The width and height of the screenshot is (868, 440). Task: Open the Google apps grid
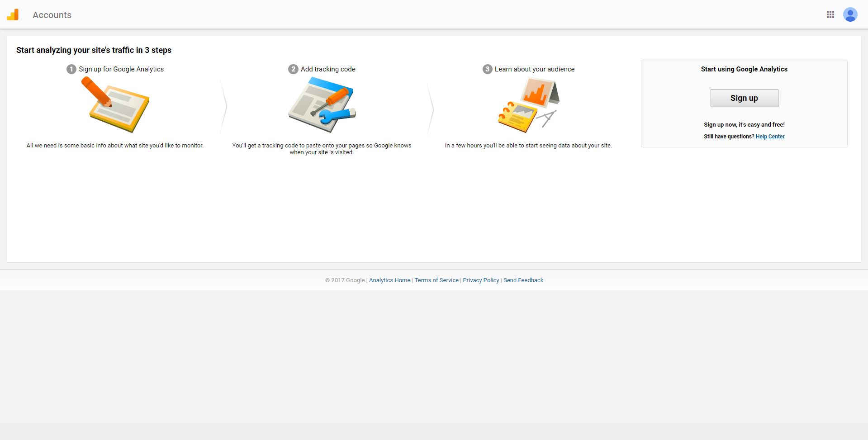point(830,14)
